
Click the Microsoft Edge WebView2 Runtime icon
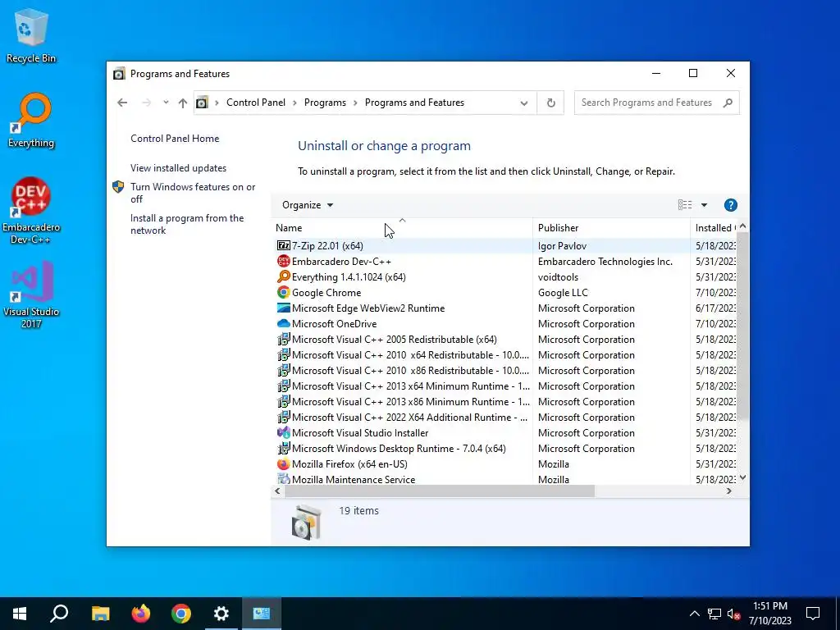[x=283, y=308]
